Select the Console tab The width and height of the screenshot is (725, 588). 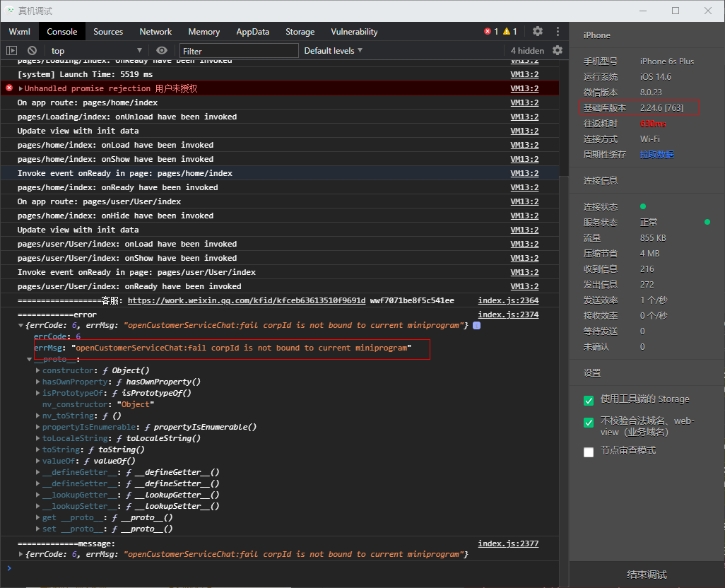click(62, 31)
